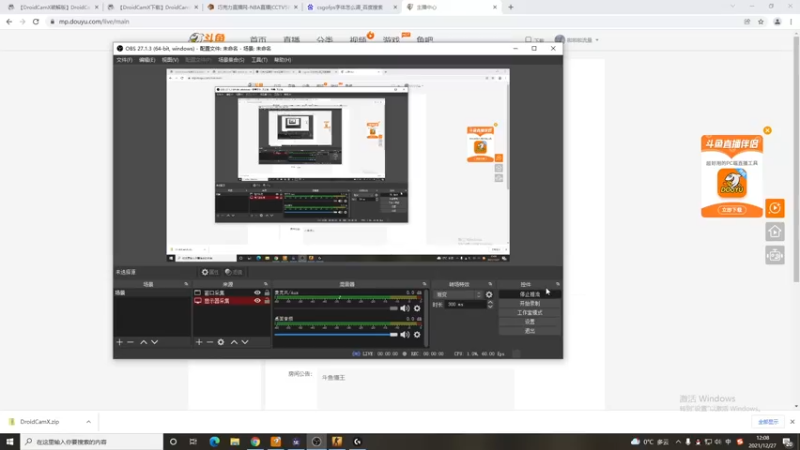Expand the DroidCamX.zip download options chevron
Viewport: 800px width, 450px height.
[x=88, y=422]
